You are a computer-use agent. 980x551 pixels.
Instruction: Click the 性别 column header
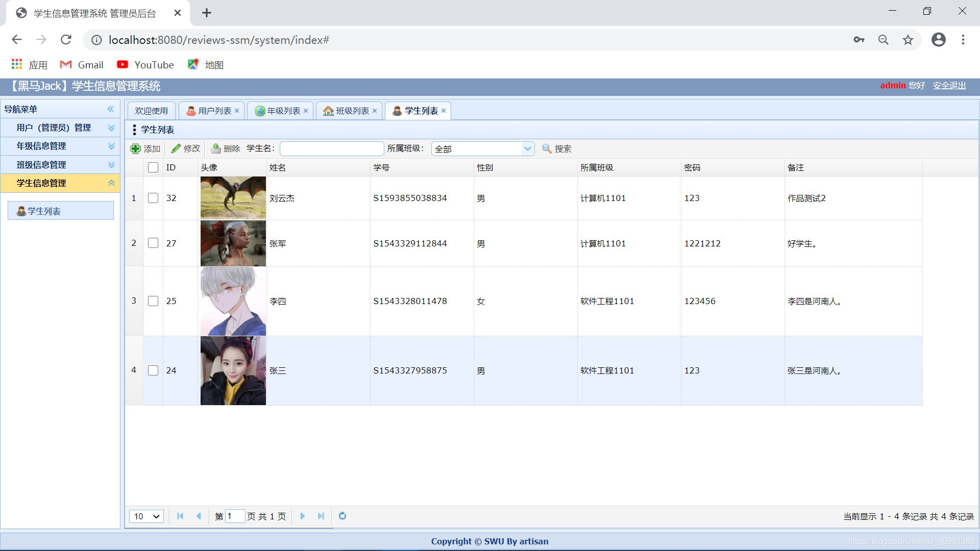pyautogui.click(x=526, y=167)
